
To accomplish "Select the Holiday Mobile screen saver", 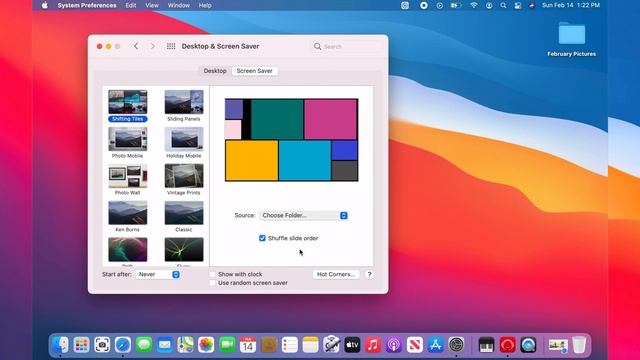I will [184, 142].
